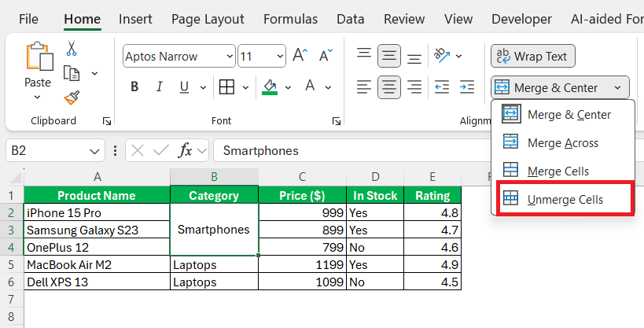Screen dimensions: 644x328
Task: Open the font size dropdown
Action: point(280,57)
